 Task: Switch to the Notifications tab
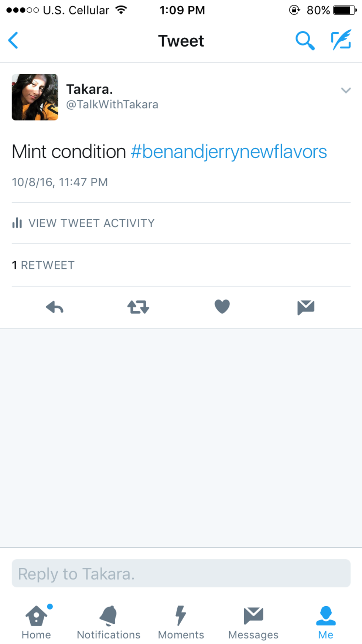click(109, 622)
